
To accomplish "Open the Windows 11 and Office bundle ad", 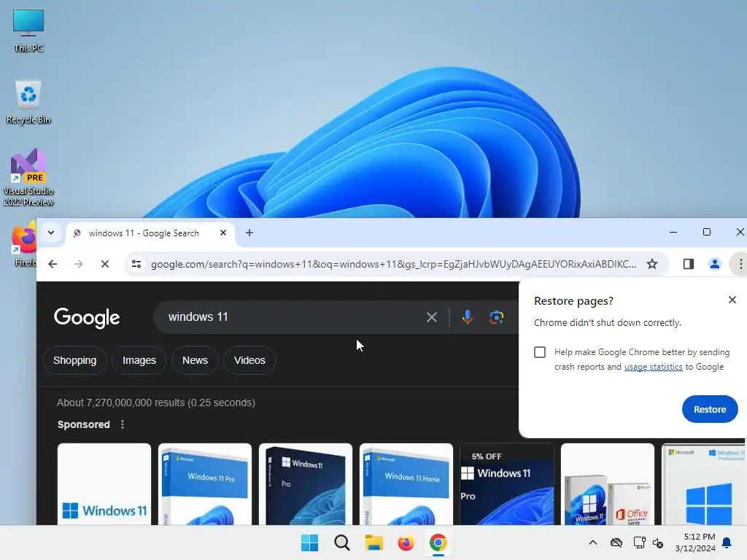I will [x=608, y=484].
